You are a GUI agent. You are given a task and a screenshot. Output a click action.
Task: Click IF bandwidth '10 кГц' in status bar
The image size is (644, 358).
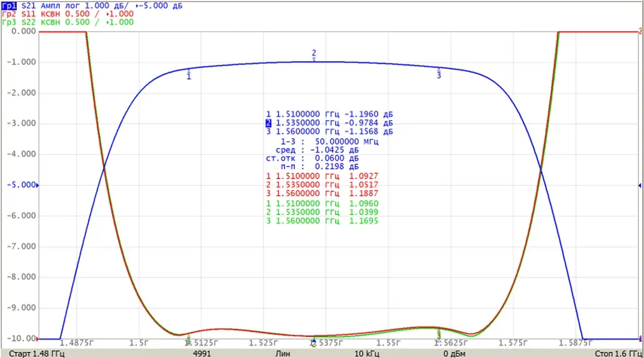[x=367, y=354]
